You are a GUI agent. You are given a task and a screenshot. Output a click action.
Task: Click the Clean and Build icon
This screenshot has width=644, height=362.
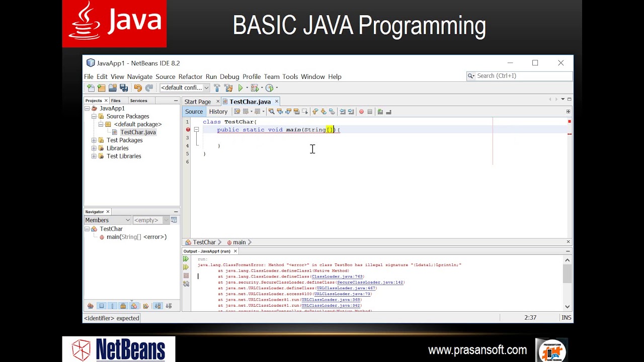point(228,88)
